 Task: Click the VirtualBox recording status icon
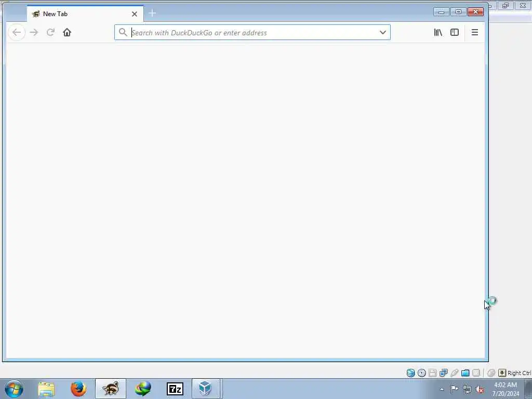point(491,373)
